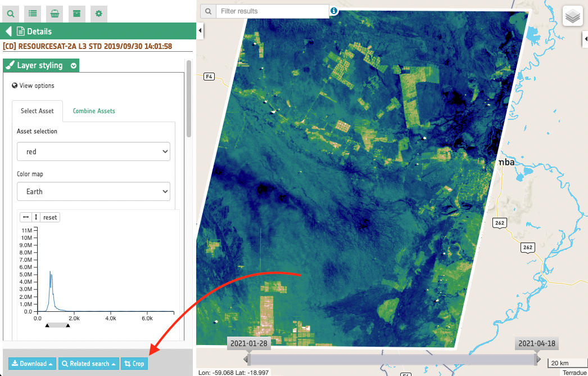Expand the Download menu

tap(32, 364)
